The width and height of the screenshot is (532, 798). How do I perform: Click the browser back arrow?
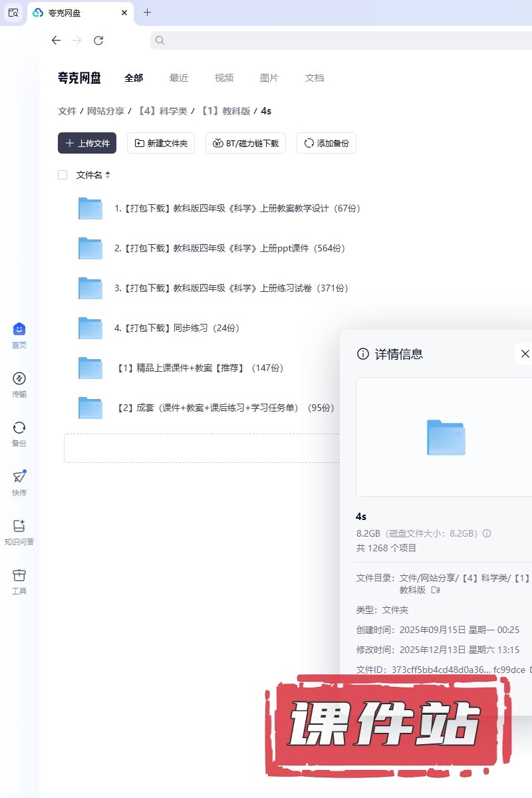tap(56, 41)
